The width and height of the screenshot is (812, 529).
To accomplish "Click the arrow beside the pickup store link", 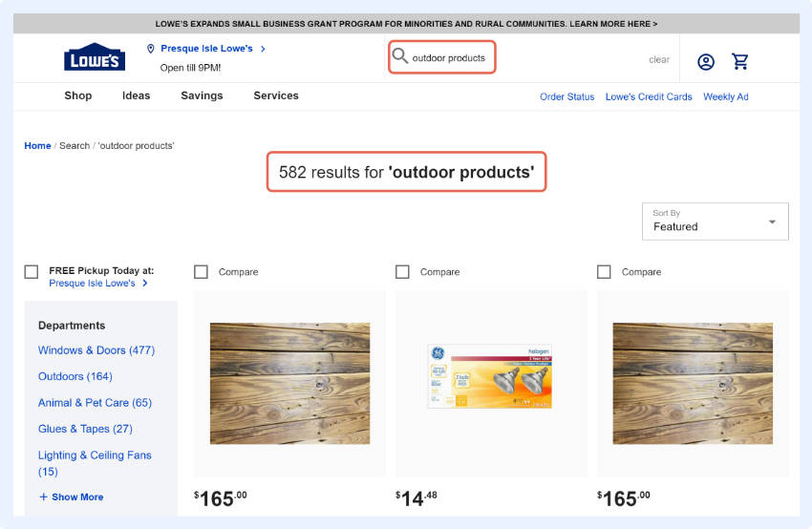I will [145, 284].
